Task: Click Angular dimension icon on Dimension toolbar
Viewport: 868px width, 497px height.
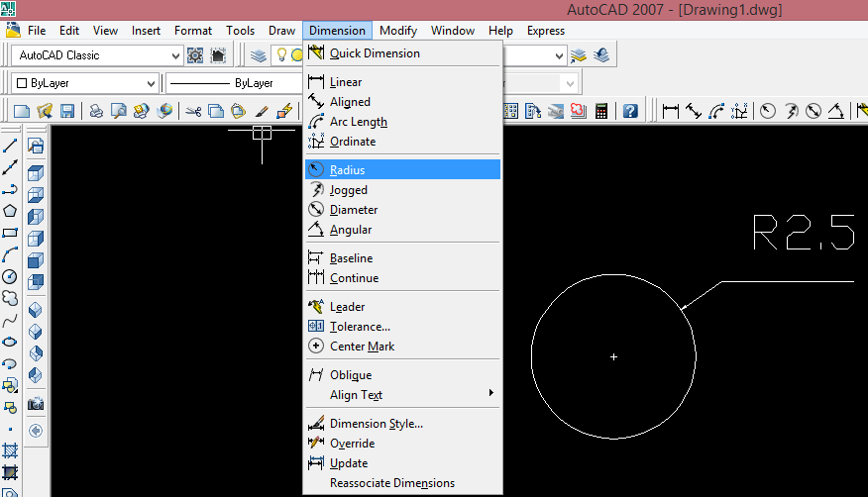Action: pyautogui.click(x=836, y=111)
